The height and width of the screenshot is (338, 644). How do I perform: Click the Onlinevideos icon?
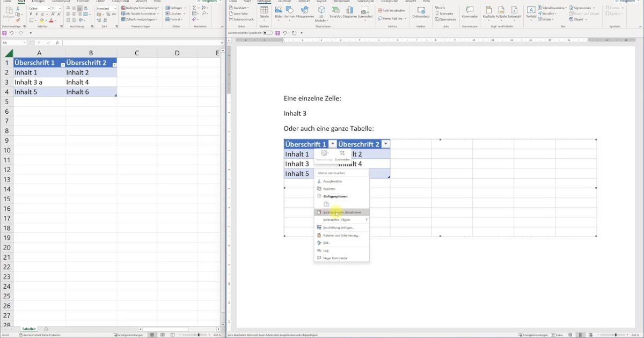pos(421,12)
